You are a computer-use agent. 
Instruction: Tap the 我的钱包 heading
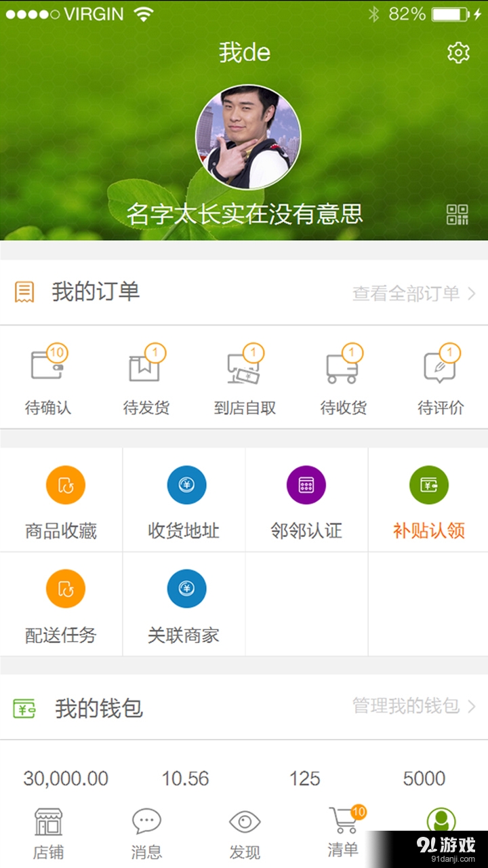[99, 709]
